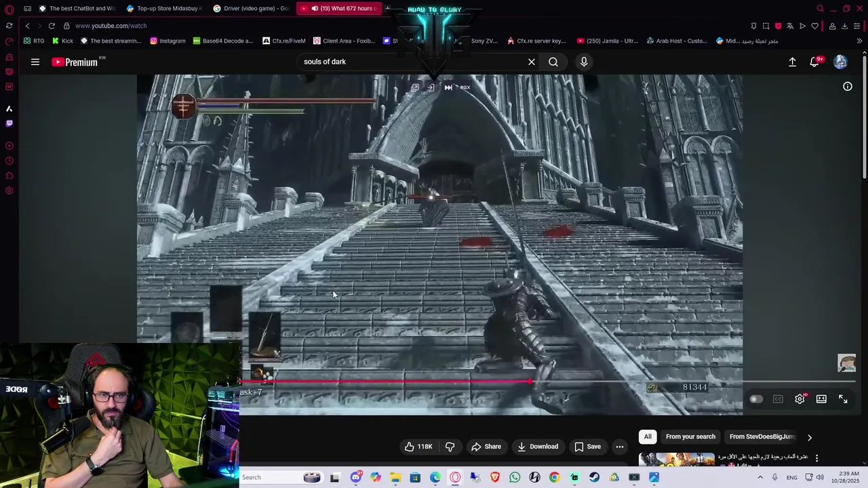
Task: Open the Create upload button
Action: (792, 62)
